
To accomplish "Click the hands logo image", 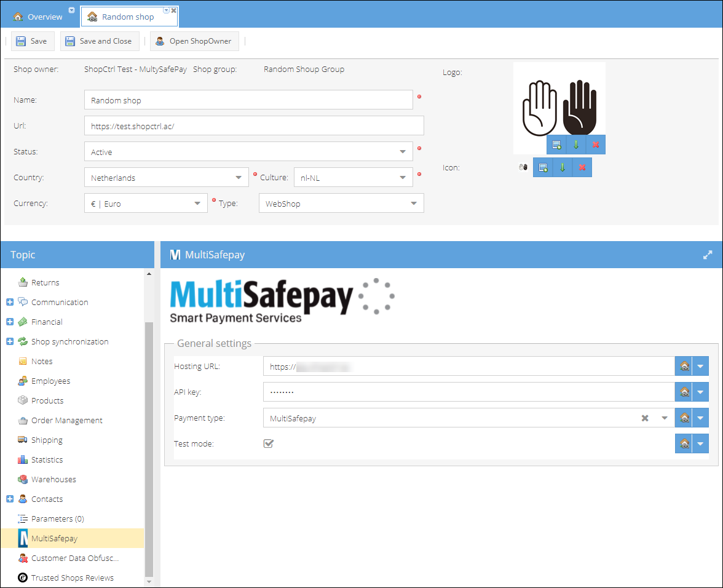I will pyautogui.click(x=559, y=108).
